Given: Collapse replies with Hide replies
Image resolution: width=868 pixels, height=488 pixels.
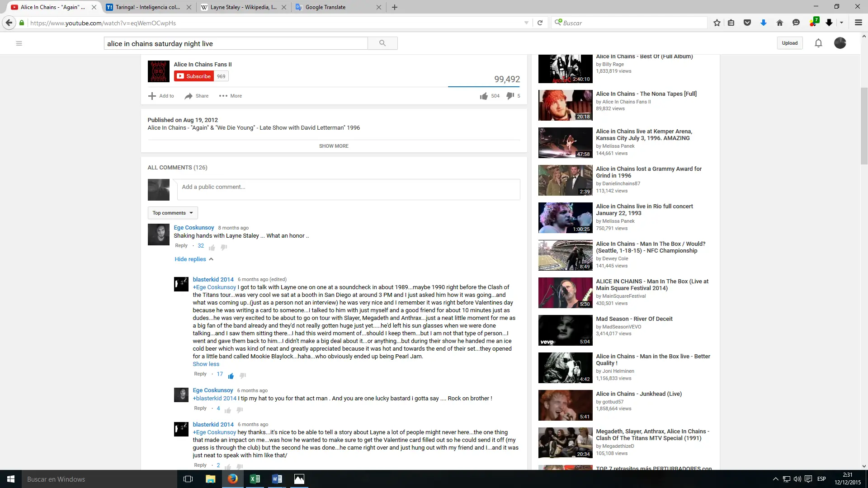Looking at the screenshot, I should click(194, 259).
